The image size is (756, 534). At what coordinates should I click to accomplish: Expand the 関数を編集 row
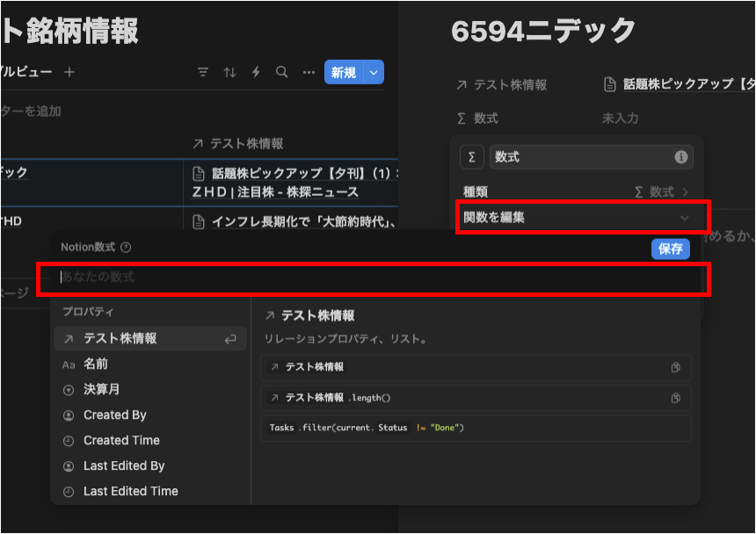tap(576, 218)
